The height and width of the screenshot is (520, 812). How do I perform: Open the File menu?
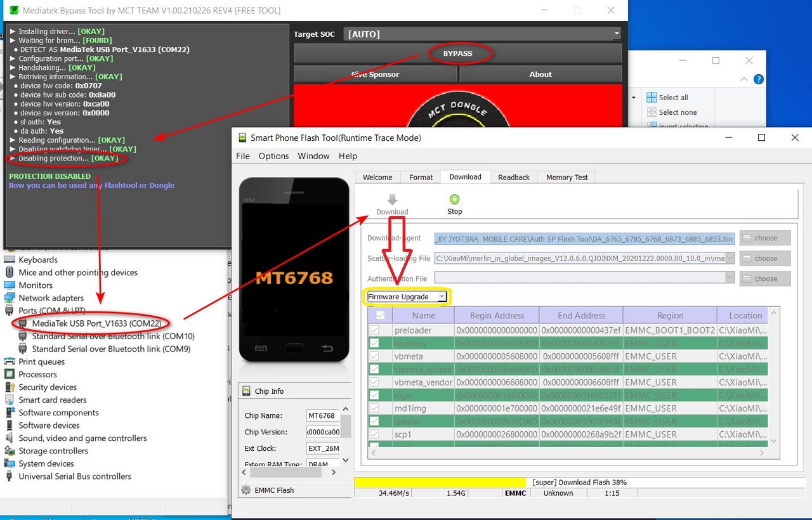(243, 156)
